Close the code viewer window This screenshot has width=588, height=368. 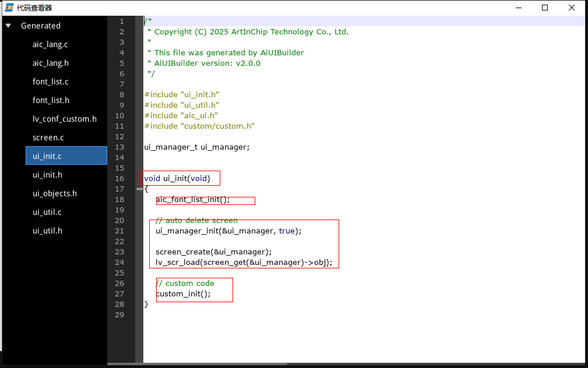click(572, 8)
